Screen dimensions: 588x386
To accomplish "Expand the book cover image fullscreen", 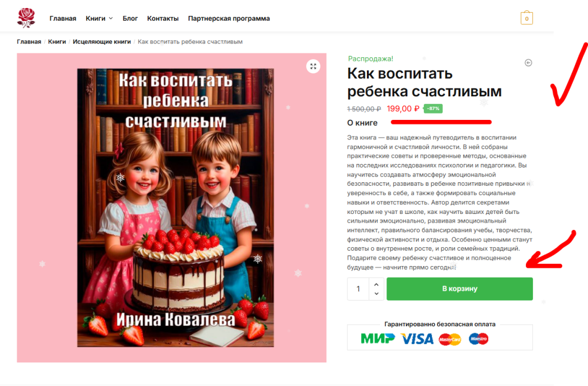I will [313, 67].
